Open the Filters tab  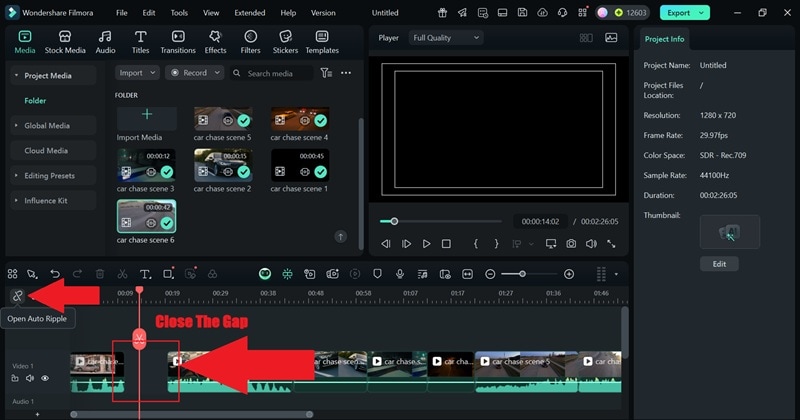(250, 42)
